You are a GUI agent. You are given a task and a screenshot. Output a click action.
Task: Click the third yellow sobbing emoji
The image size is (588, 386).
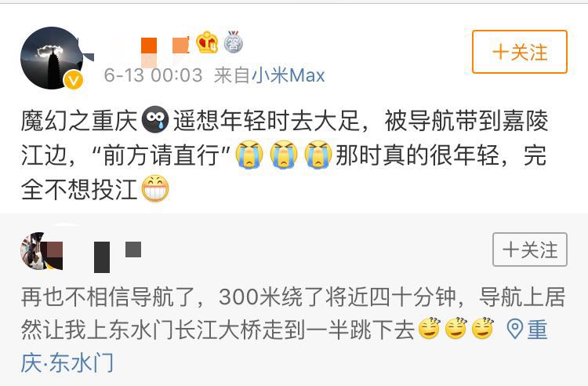(x=318, y=155)
